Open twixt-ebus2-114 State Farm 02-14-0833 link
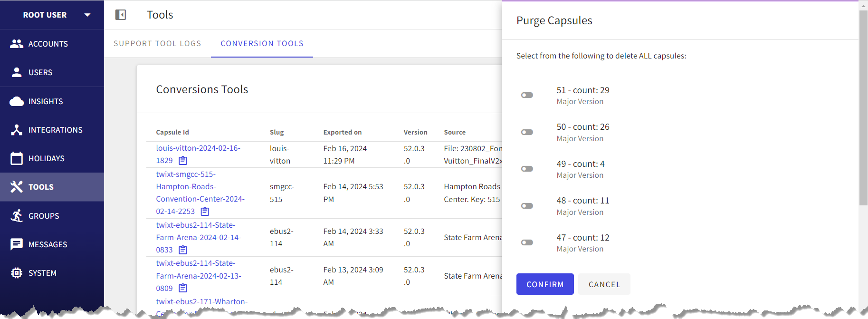 199,237
